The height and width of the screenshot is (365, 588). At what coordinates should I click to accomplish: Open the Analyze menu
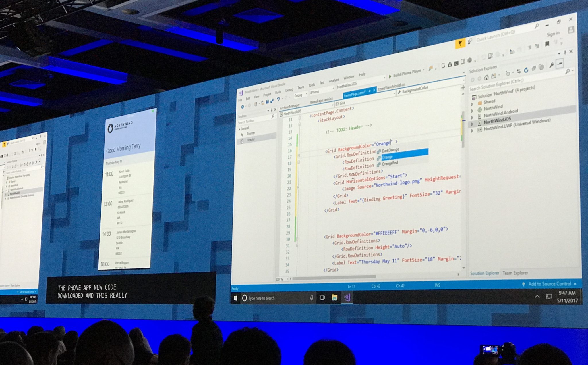(334, 80)
